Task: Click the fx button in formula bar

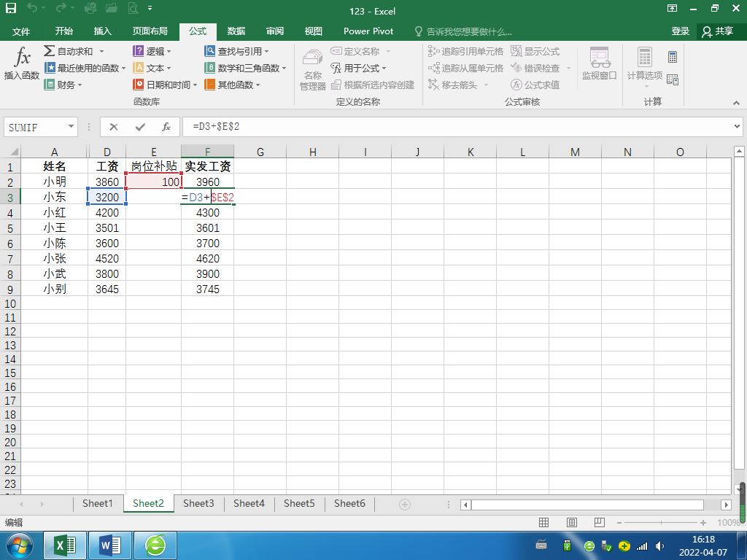Action: click(166, 127)
